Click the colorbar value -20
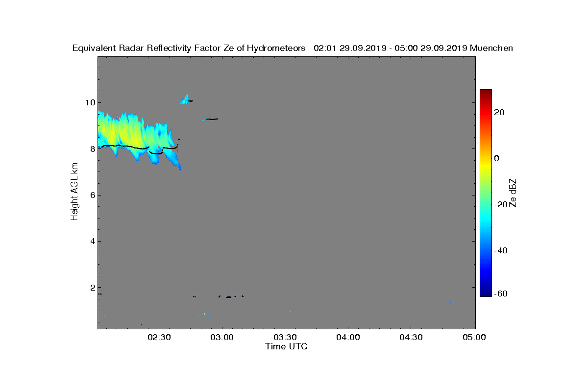588x392 pixels. (501, 204)
